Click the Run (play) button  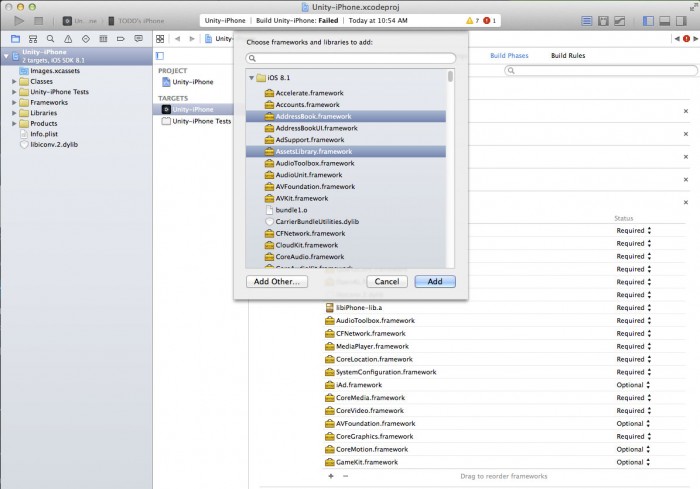(x=18, y=20)
